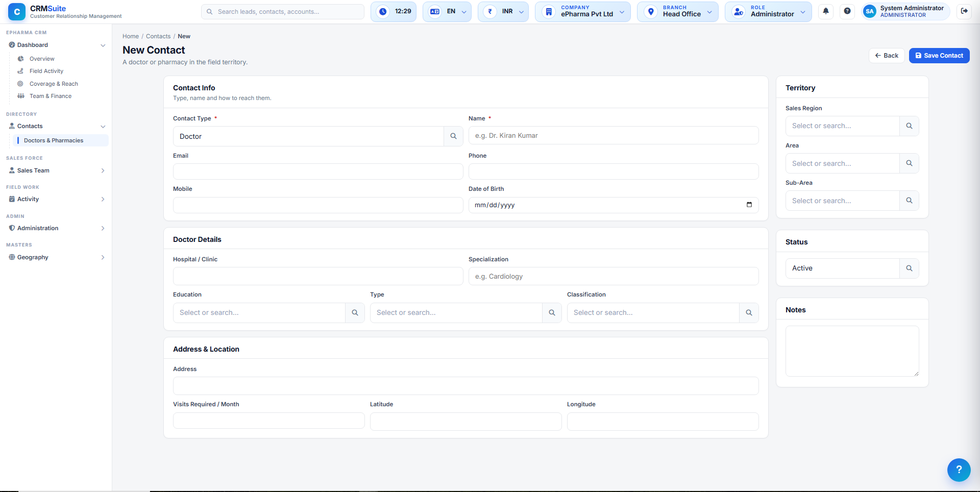Click the CRMSuite logo icon
The image size is (980, 492).
click(x=17, y=11)
